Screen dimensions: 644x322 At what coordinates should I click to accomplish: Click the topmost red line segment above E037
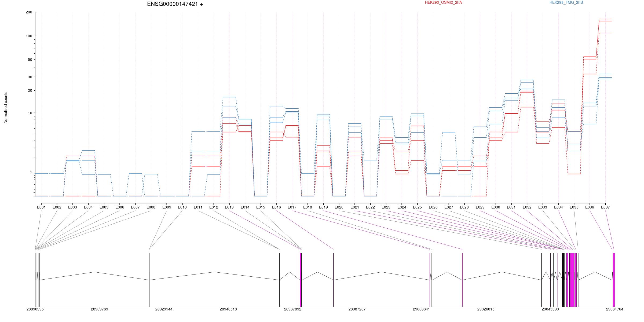(x=605, y=19)
